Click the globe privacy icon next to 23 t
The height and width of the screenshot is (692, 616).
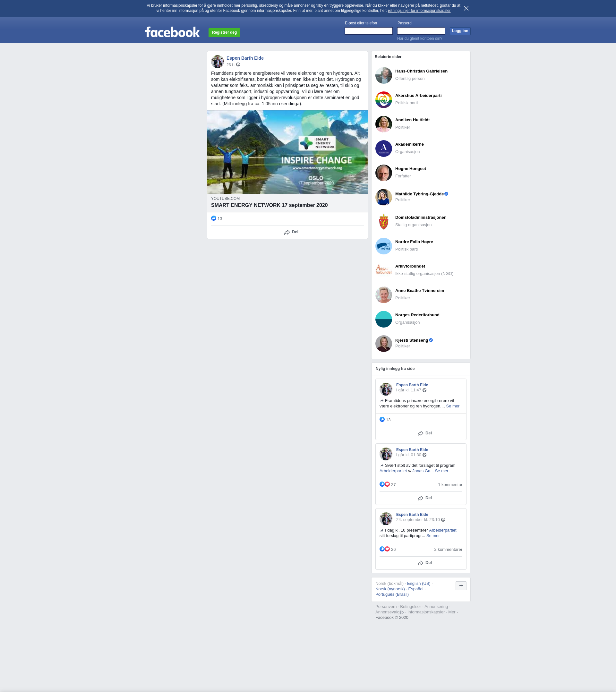pos(238,65)
